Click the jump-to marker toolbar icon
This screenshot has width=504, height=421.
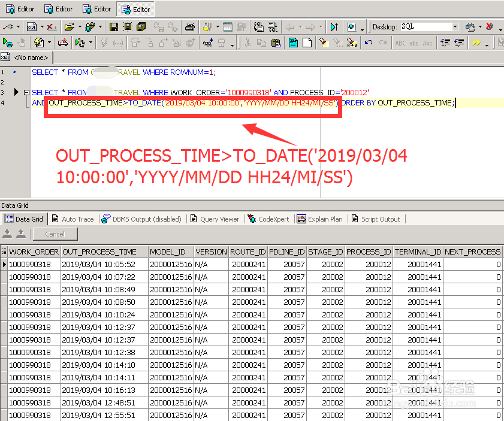click(x=334, y=27)
